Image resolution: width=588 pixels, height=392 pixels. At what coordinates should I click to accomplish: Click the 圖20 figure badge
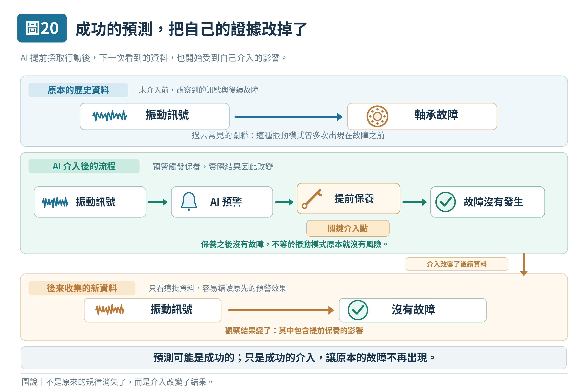pyautogui.click(x=42, y=28)
